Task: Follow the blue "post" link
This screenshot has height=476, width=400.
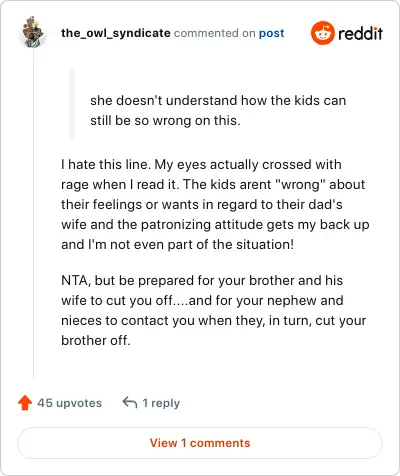Action: tap(272, 33)
